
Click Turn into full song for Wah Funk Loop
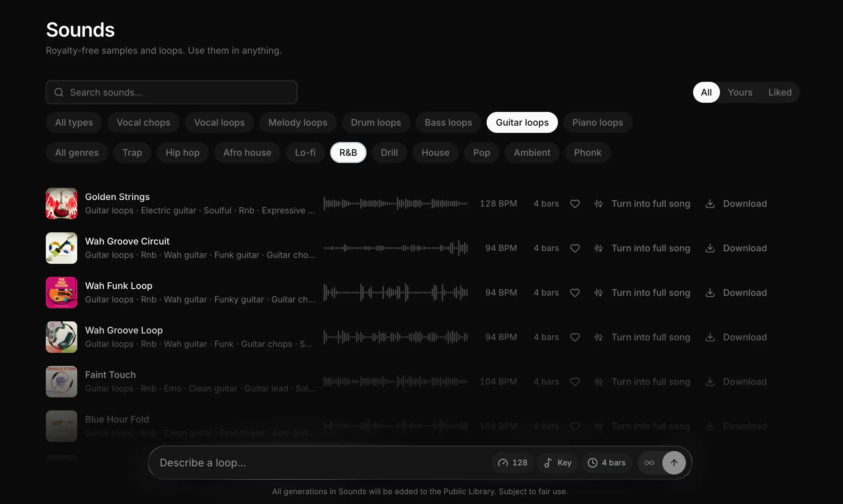651,293
